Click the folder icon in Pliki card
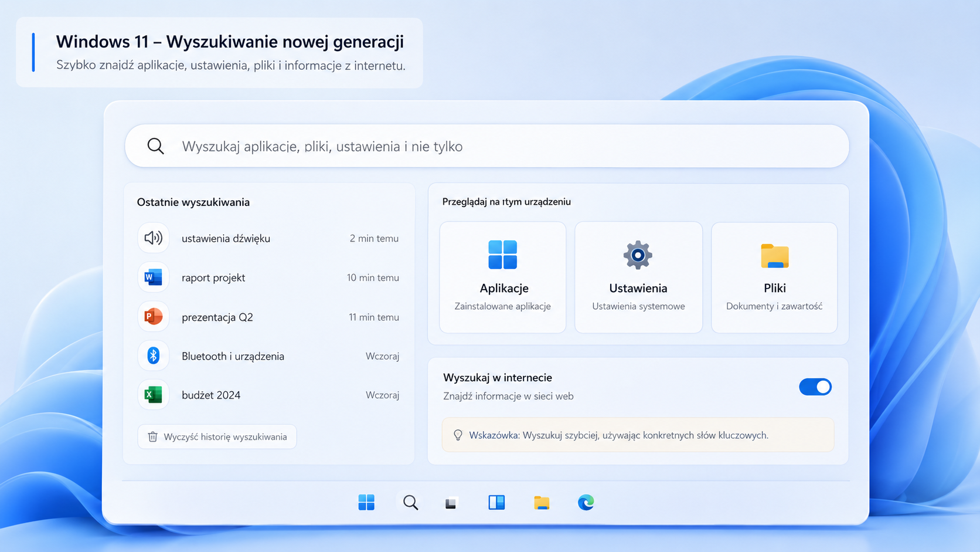Screen dimensions: 980x552 (x=775, y=256)
